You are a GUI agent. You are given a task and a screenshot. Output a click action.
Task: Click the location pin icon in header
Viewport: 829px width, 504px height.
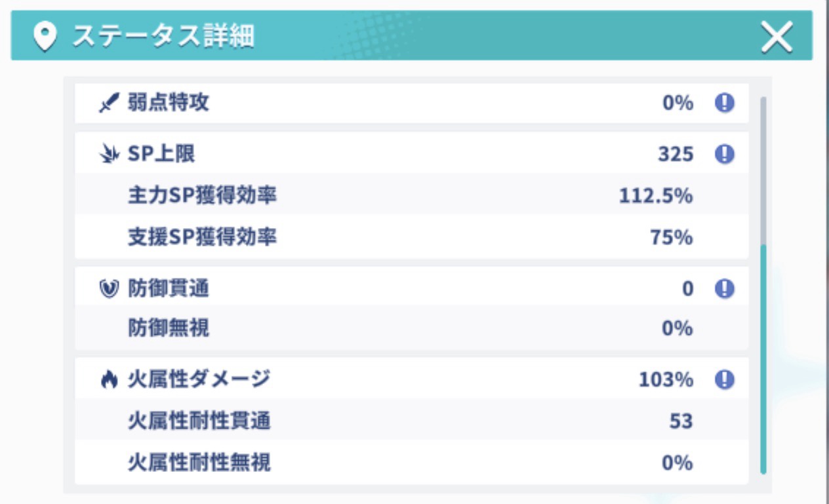(45, 37)
